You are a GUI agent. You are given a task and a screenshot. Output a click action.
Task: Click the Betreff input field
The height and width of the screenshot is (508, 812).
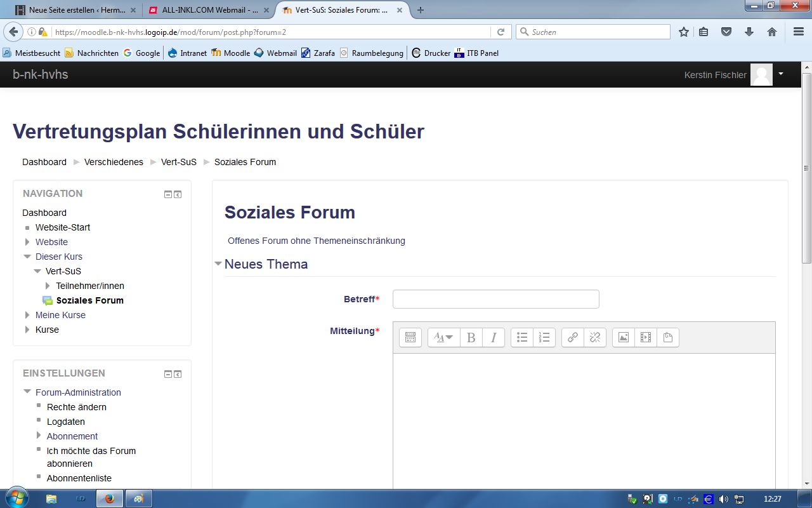pyautogui.click(x=495, y=299)
